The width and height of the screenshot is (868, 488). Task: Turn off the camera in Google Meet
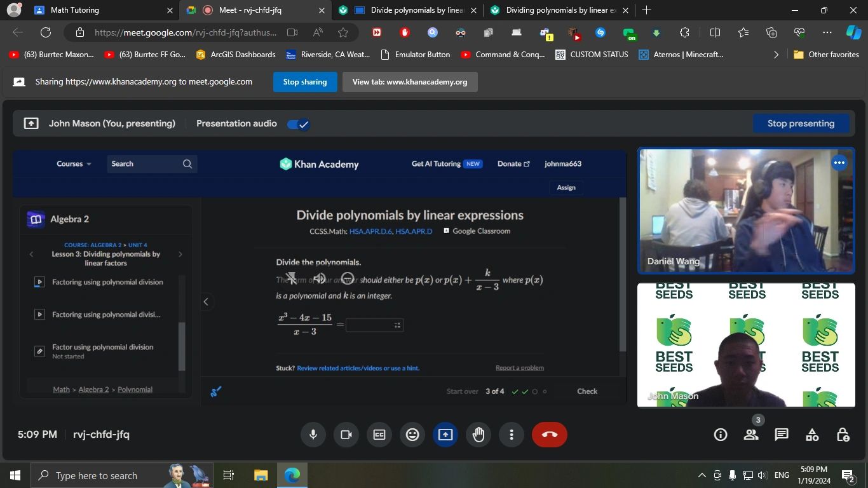point(346,434)
